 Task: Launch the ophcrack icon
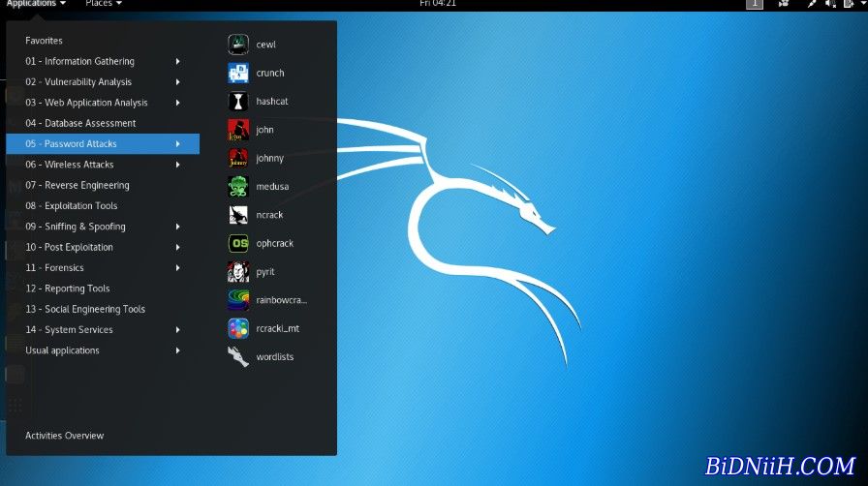[x=238, y=243]
